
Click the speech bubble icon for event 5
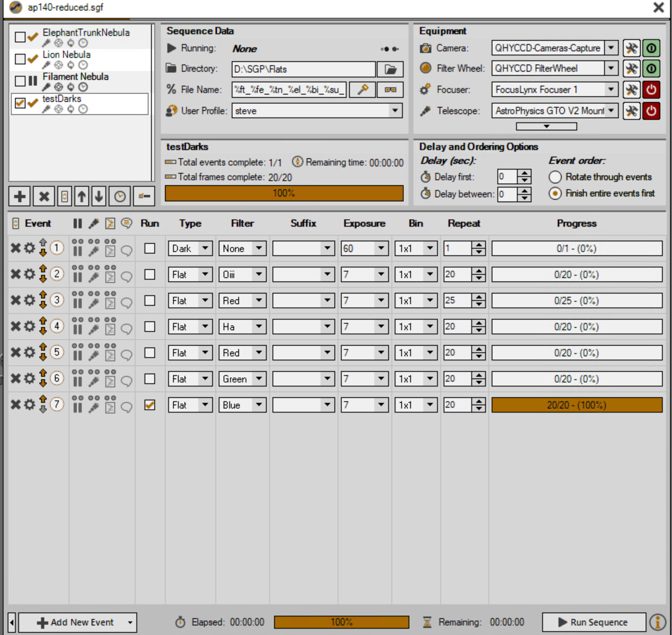127,355
